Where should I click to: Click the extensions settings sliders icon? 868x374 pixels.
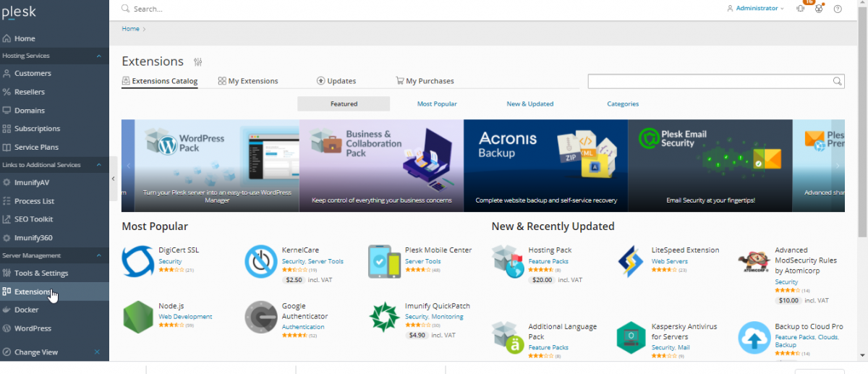point(198,62)
